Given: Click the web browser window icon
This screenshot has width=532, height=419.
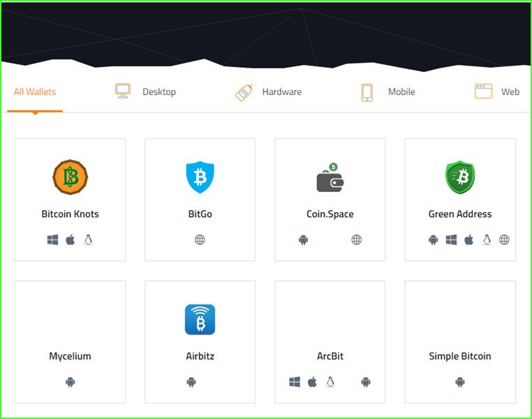Looking at the screenshot, I should coord(483,91).
